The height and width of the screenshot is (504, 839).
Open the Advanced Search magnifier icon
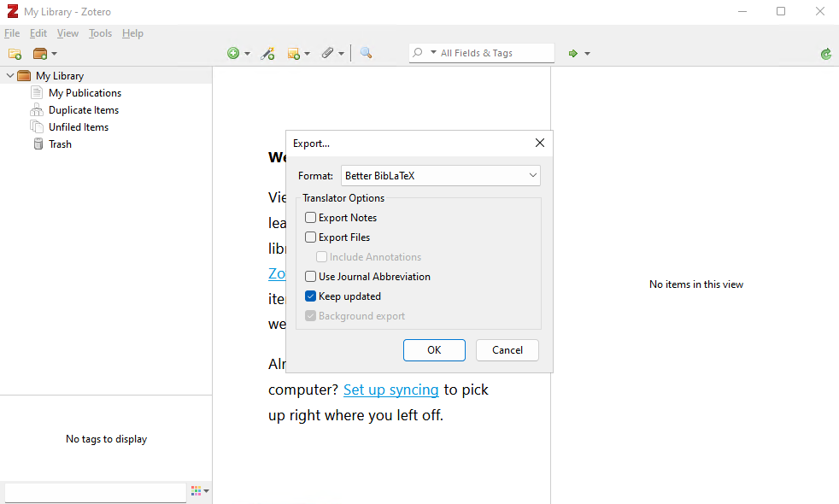366,52
